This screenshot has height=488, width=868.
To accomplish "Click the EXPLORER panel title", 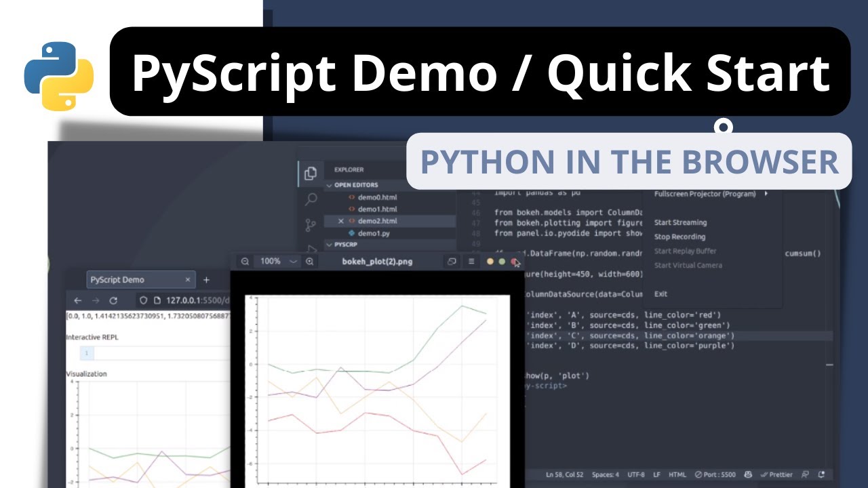I will point(349,169).
